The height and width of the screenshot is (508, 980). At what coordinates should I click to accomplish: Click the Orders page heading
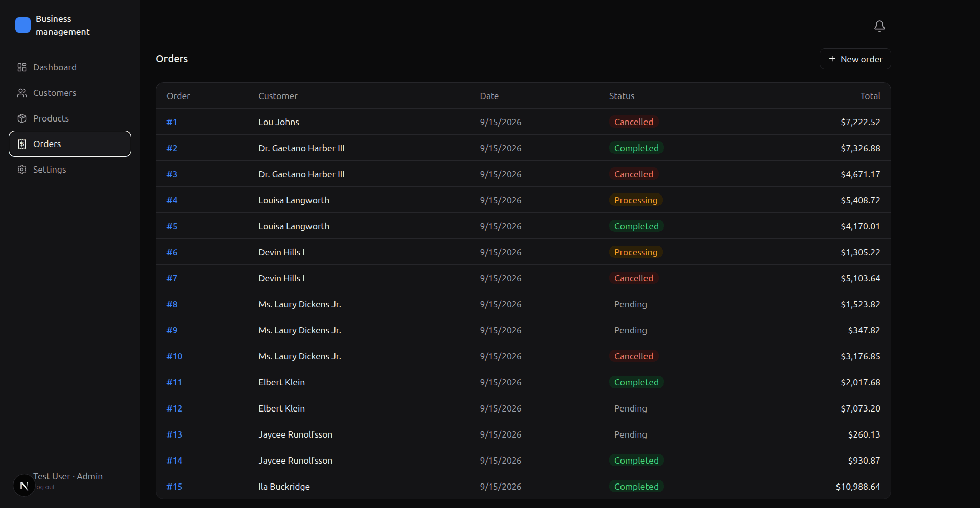click(x=172, y=59)
